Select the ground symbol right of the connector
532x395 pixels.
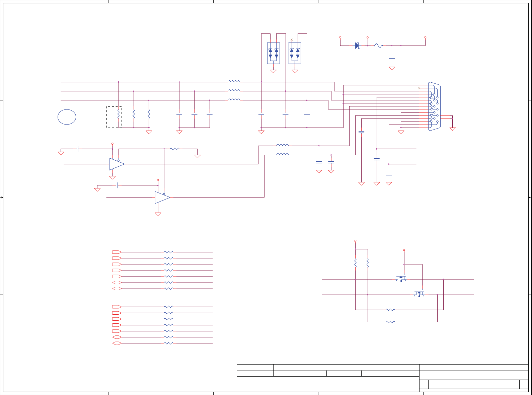[x=453, y=129]
